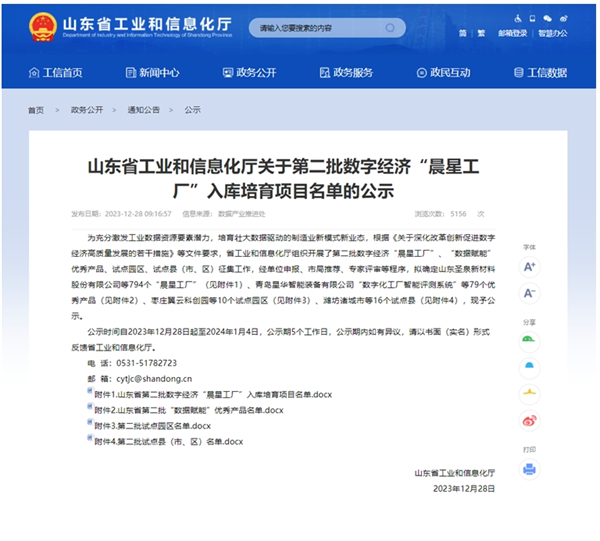Open the 智慧办公 link

[x=552, y=33]
